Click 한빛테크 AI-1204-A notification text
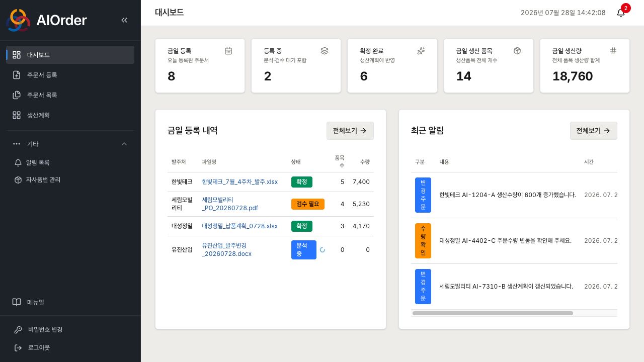This screenshot has height=362, width=644. (508, 195)
